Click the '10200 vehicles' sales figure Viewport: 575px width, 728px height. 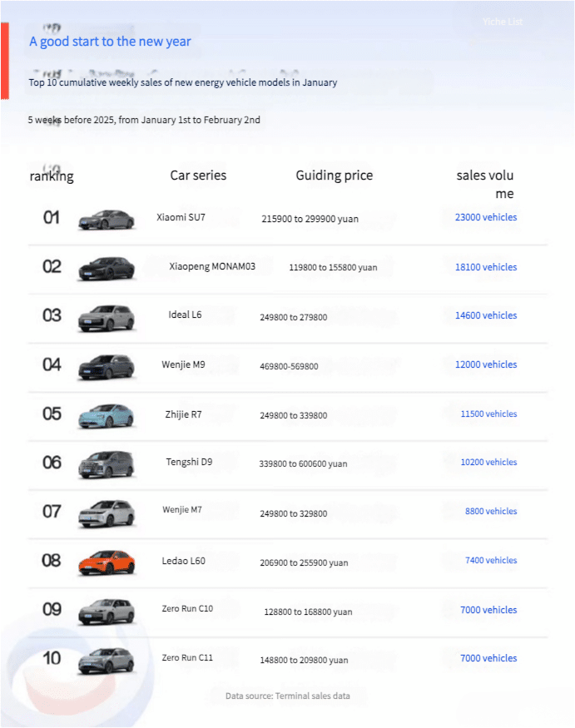(x=488, y=462)
